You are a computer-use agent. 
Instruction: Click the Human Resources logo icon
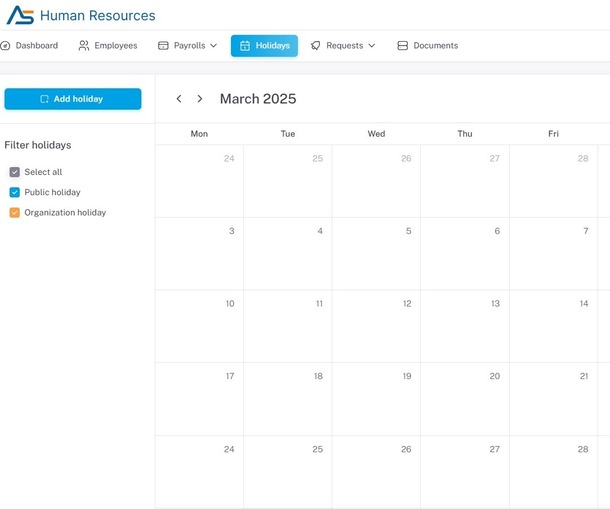20,16
